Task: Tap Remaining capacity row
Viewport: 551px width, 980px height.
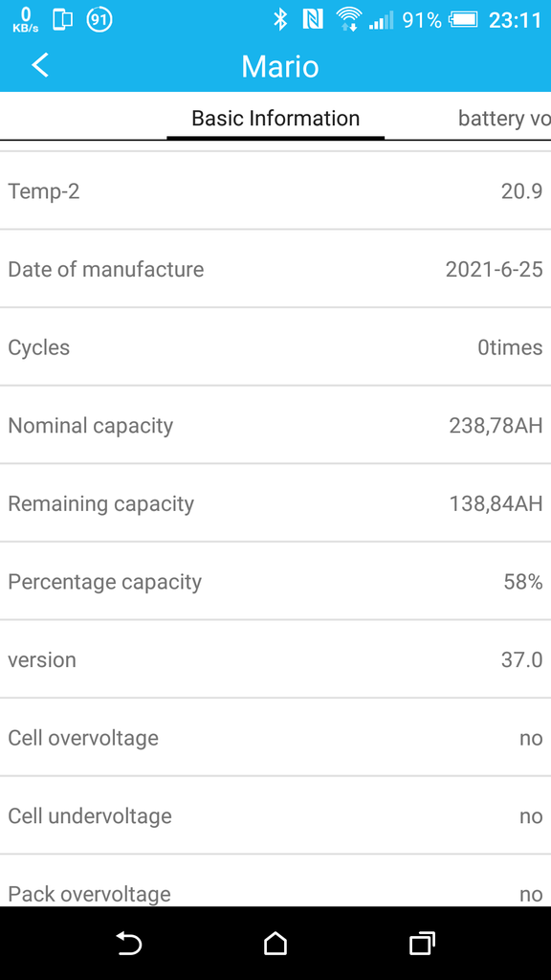Action: click(x=275, y=503)
